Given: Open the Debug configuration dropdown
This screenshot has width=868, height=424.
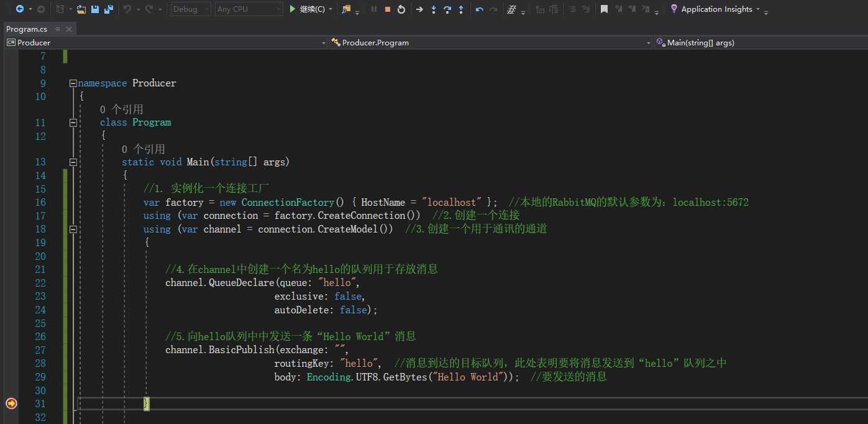Looking at the screenshot, I should pyautogui.click(x=191, y=9).
